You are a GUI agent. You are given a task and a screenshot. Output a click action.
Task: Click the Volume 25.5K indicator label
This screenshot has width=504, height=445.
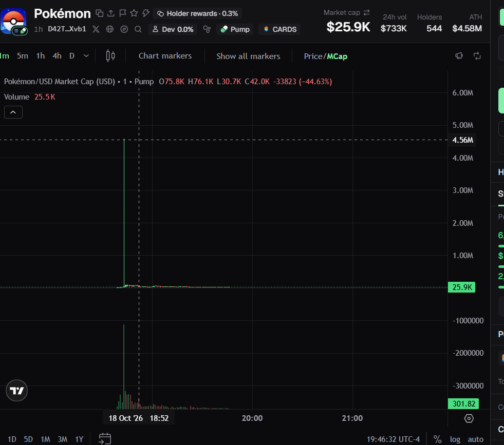tap(30, 97)
